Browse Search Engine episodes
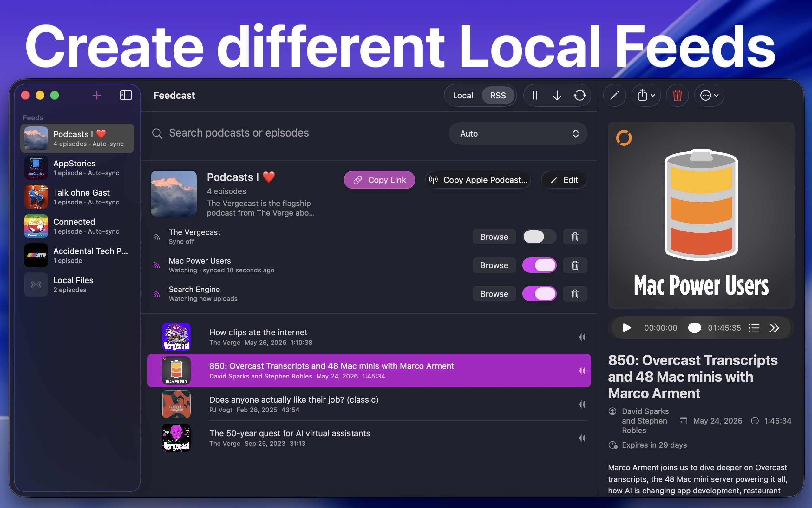812x508 pixels. [x=494, y=294]
